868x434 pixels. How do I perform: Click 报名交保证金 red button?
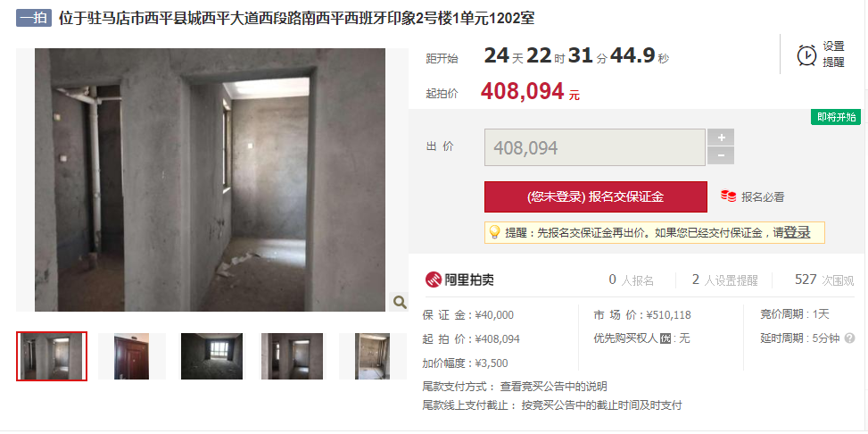pyautogui.click(x=596, y=196)
